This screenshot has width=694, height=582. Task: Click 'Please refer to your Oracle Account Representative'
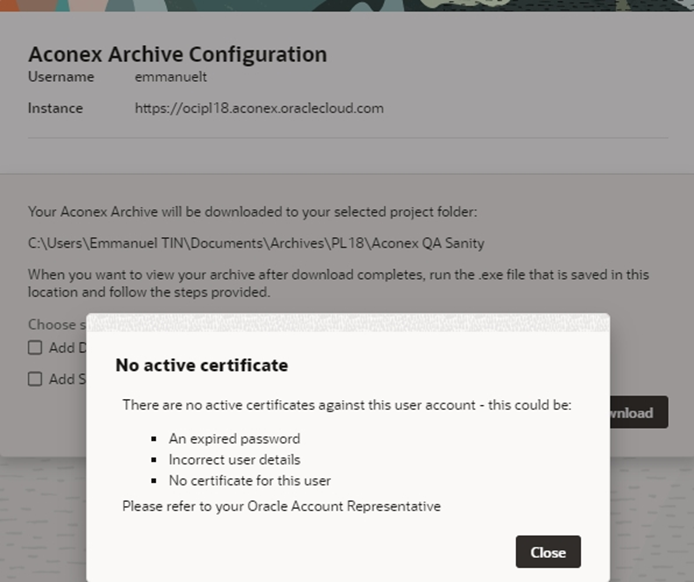[281, 506]
